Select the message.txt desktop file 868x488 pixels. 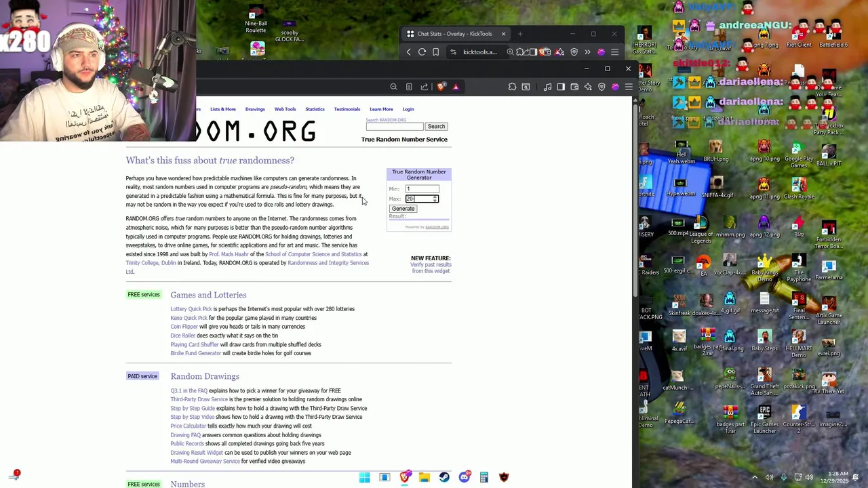pos(764,302)
